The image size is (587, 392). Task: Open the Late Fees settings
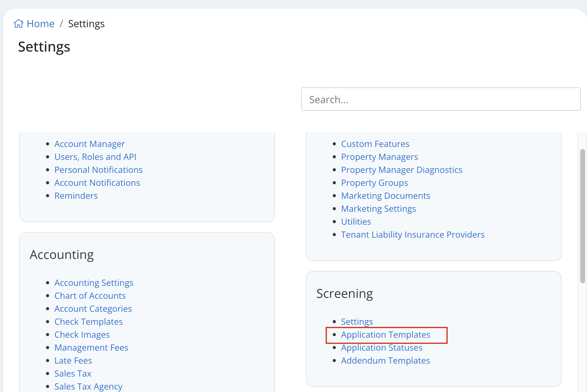click(73, 360)
